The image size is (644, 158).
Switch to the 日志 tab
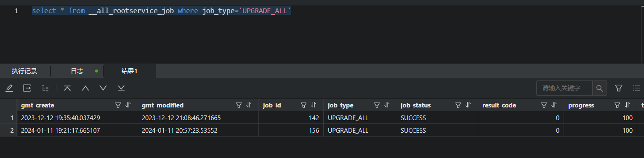77,71
